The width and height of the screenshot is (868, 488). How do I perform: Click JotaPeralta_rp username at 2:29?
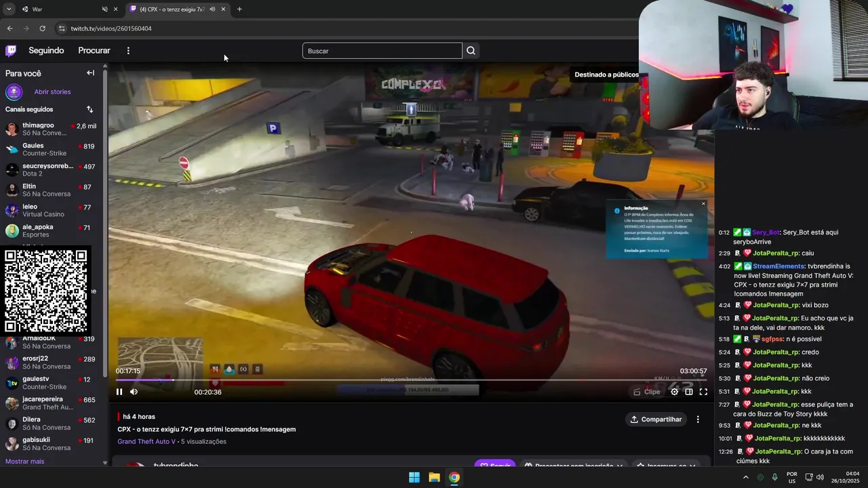pos(774,253)
